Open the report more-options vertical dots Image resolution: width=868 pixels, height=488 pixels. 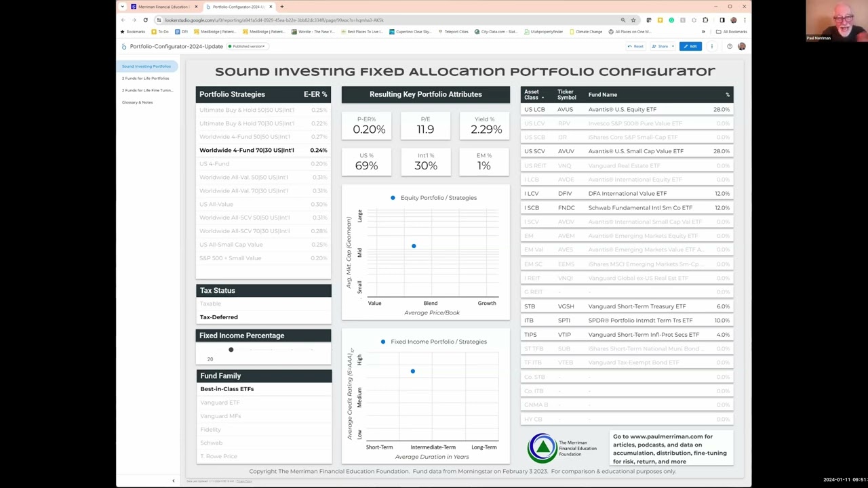tap(711, 47)
